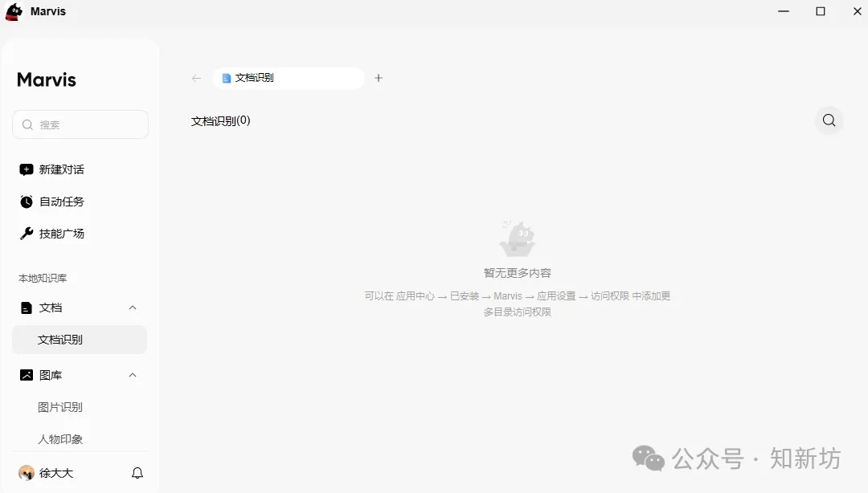Select the 文档识别 tab
This screenshot has width=868, height=493.
(289, 78)
